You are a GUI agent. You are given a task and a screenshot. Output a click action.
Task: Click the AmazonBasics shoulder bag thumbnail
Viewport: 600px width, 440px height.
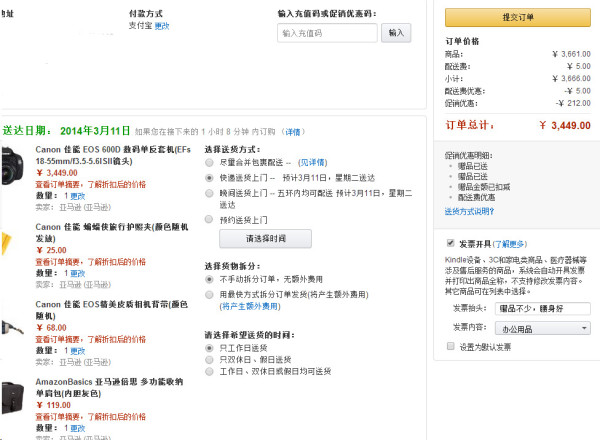pos(13,398)
